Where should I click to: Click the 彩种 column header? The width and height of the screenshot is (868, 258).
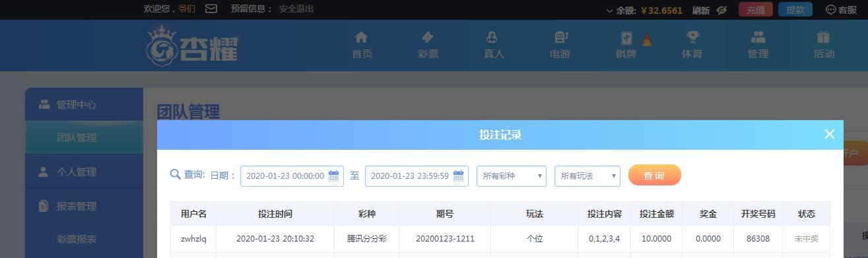tap(366, 214)
